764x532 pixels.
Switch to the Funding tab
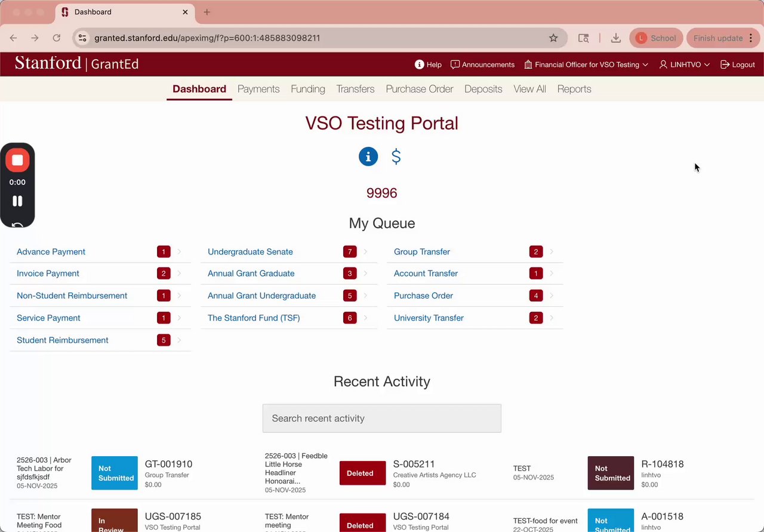coord(308,89)
